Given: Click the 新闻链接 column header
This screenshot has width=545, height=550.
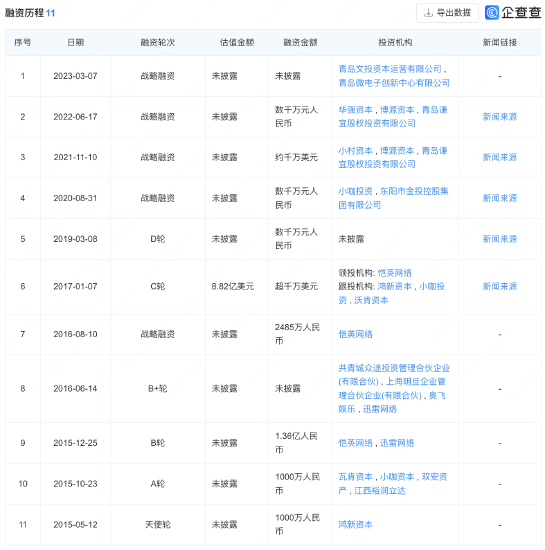Looking at the screenshot, I should coord(500,42).
